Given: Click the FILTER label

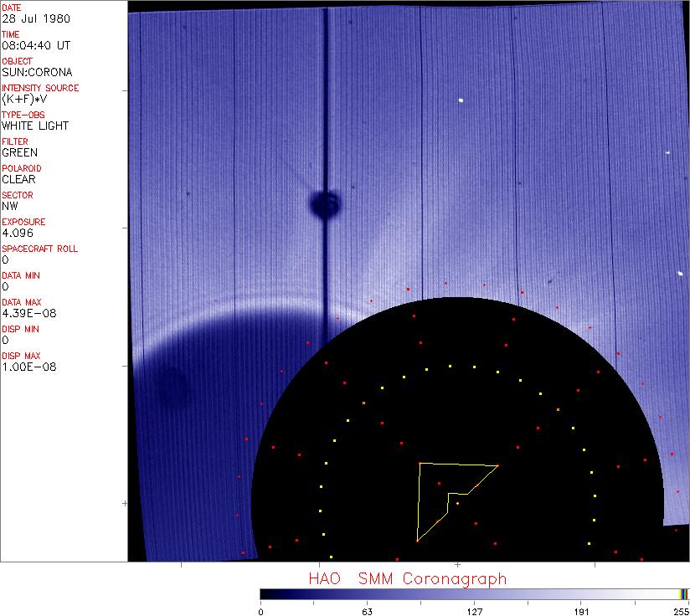Looking at the screenshot, I should (14, 141).
